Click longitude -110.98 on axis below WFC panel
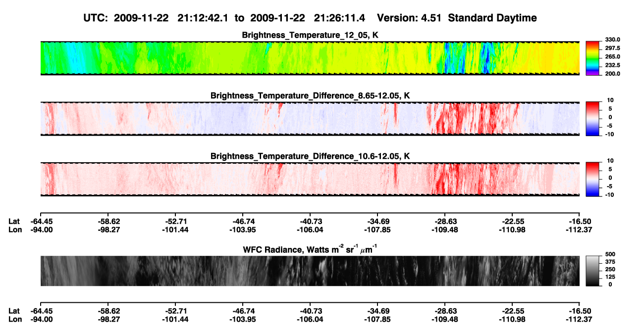644x330 pixels. point(512,319)
